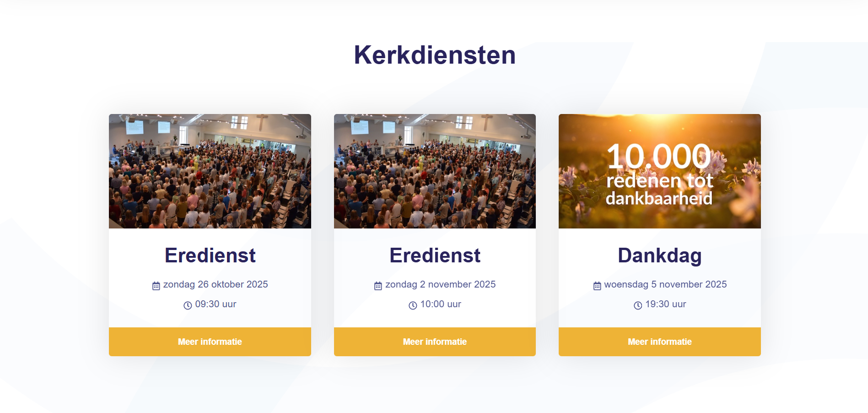The width and height of the screenshot is (868, 413).
Task: Click calendar icon beside zondag 26 oktober 2025
Action: click(x=156, y=286)
